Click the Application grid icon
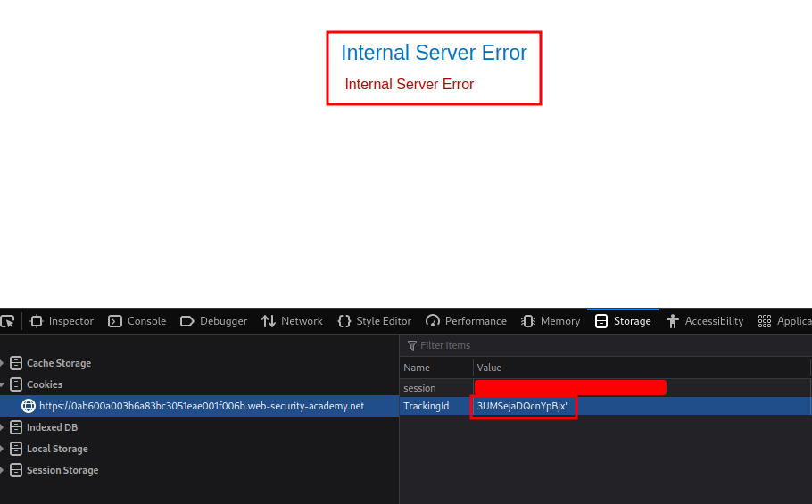 tap(765, 321)
